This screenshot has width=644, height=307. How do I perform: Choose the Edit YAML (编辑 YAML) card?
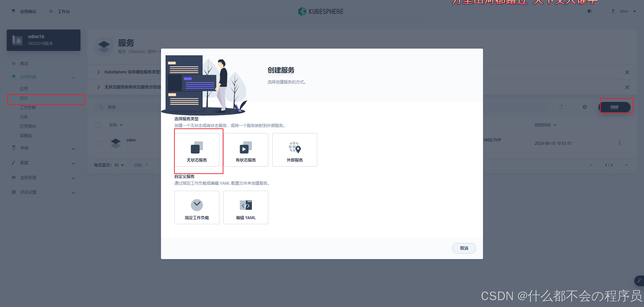point(246,207)
